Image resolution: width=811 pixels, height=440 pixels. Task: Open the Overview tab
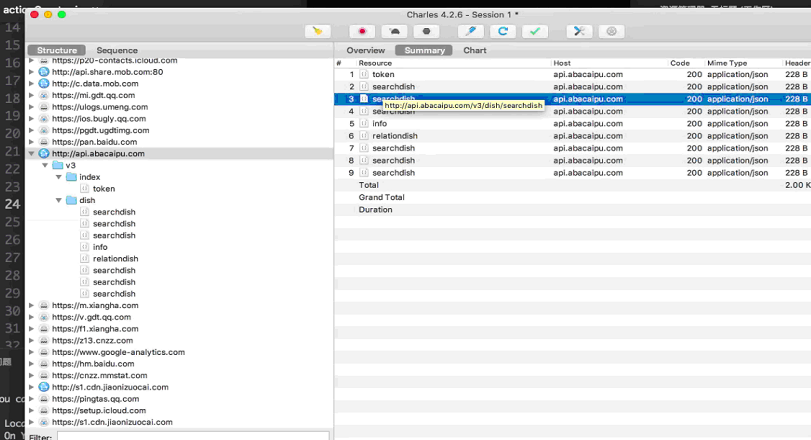point(366,50)
